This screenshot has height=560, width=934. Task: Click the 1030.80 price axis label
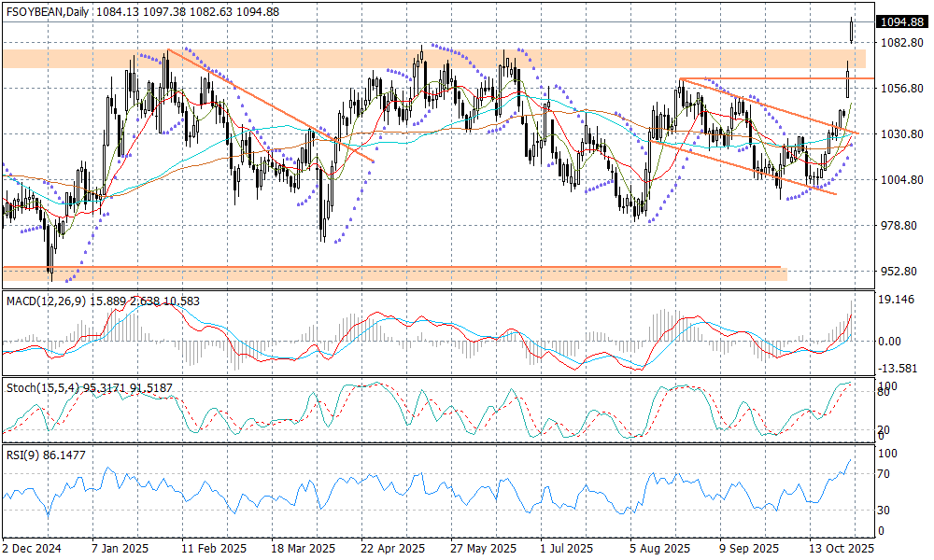[901, 134]
